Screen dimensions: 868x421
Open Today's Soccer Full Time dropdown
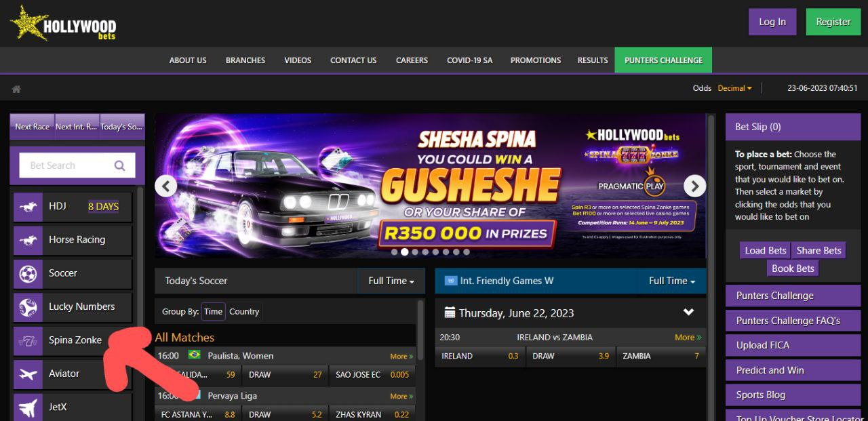point(391,281)
